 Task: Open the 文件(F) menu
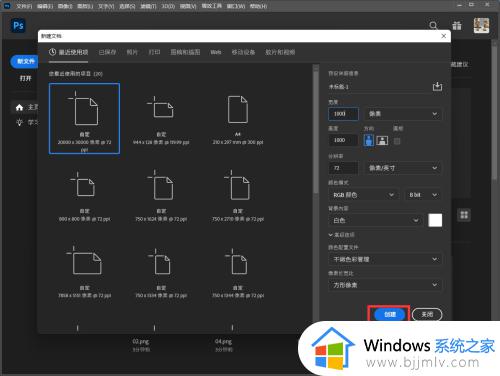tap(24, 6)
